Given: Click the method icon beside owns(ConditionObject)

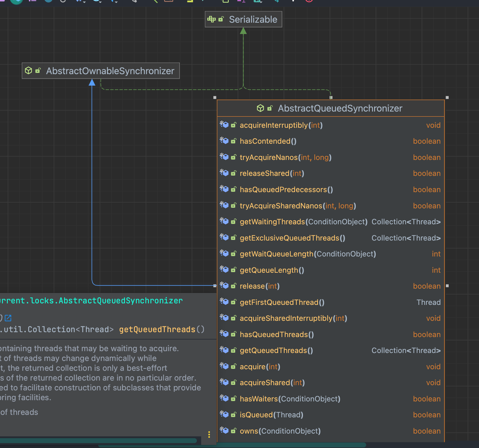Looking at the screenshot, I should pos(224,431).
